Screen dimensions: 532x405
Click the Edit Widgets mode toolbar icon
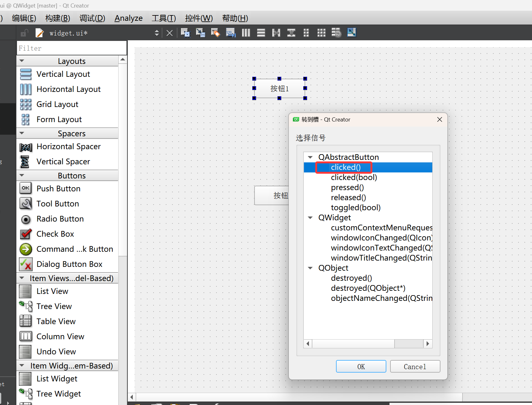coord(185,33)
